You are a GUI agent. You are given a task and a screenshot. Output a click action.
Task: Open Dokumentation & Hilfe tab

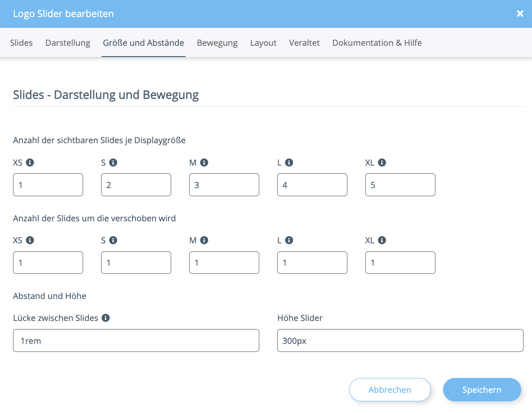[x=377, y=43]
